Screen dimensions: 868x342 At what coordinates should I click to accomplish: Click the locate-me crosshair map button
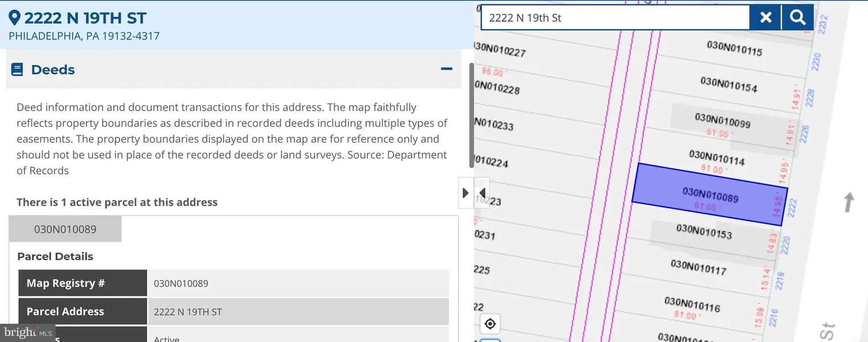(x=490, y=324)
